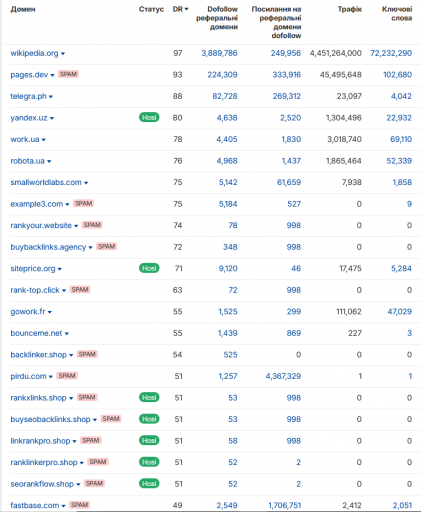The image size is (421, 512).
Task: Open the backlinker.shop domain link
Action: (x=39, y=355)
